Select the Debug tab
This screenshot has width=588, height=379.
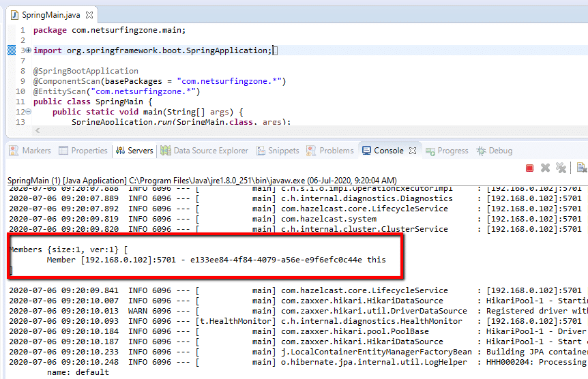(495, 151)
